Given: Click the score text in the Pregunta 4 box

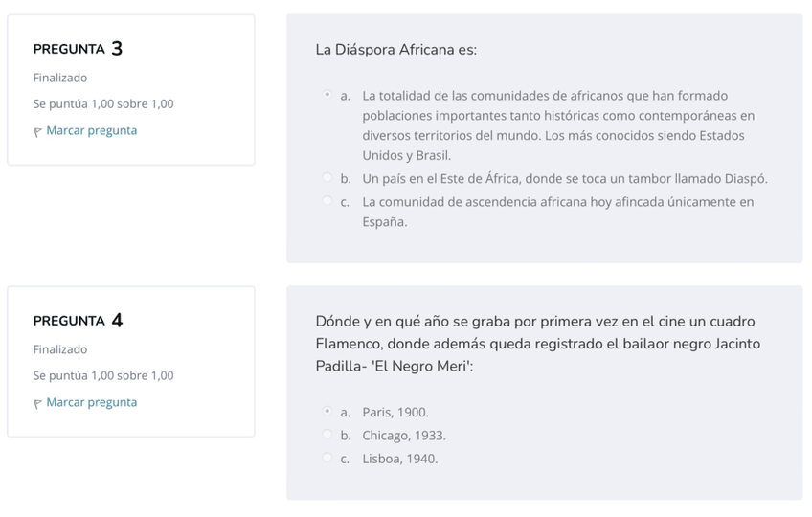Looking at the screenshot, I should [103, 375].
